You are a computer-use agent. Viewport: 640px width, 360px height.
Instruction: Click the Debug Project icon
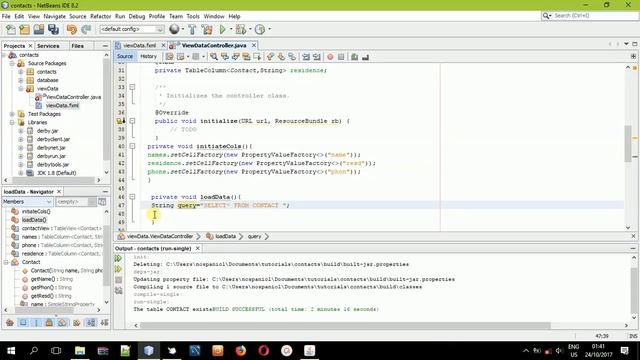point(240,29)
